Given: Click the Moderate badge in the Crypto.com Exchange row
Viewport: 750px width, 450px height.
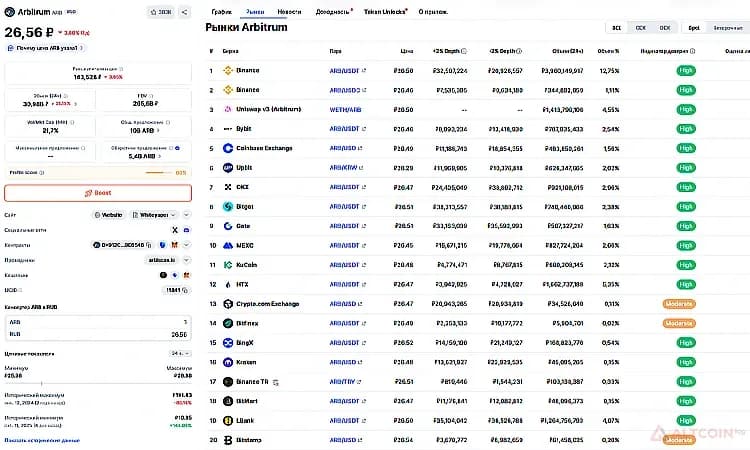Looking at the screenshot, I should (679, 304).
